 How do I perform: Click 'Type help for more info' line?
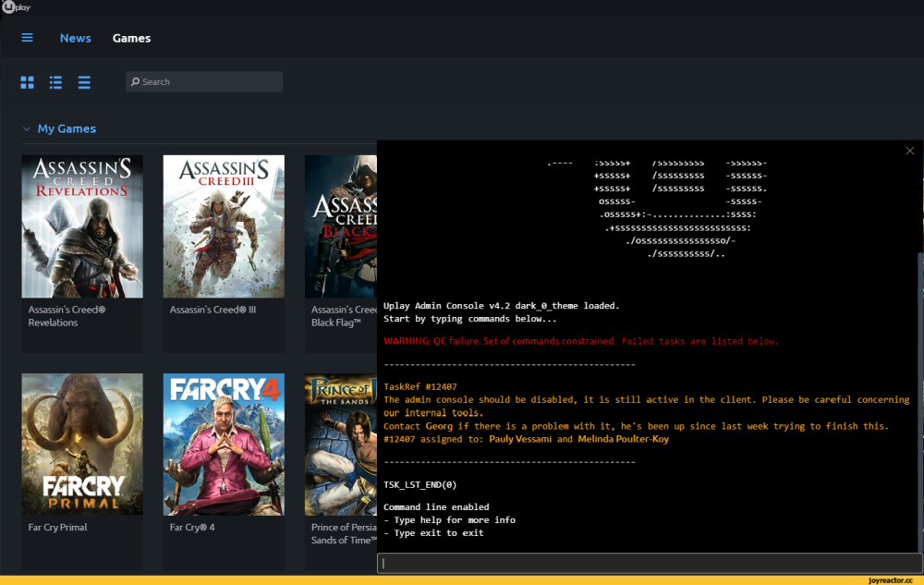[449, 520]
